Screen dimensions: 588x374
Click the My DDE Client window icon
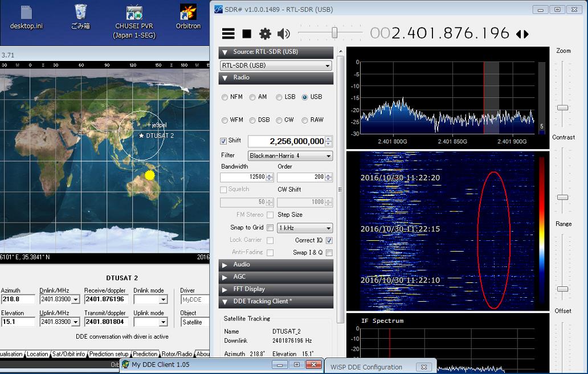point(125,364)
